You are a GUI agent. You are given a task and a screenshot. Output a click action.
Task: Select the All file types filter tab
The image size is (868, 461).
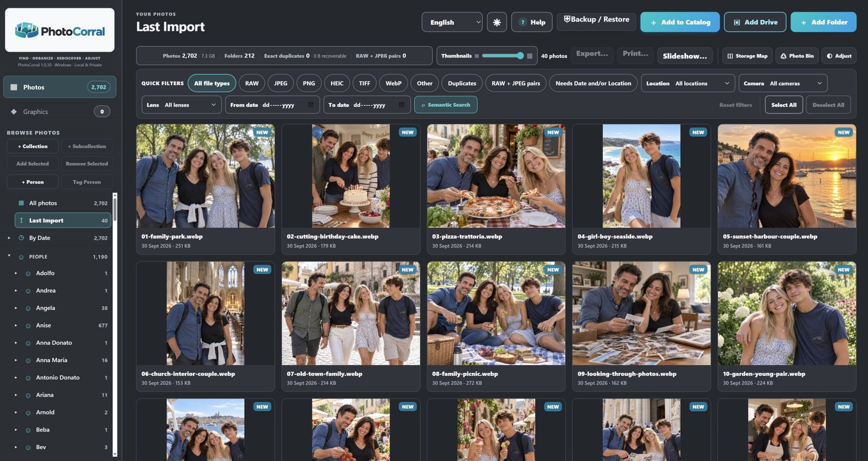click(x=212, y=84)
